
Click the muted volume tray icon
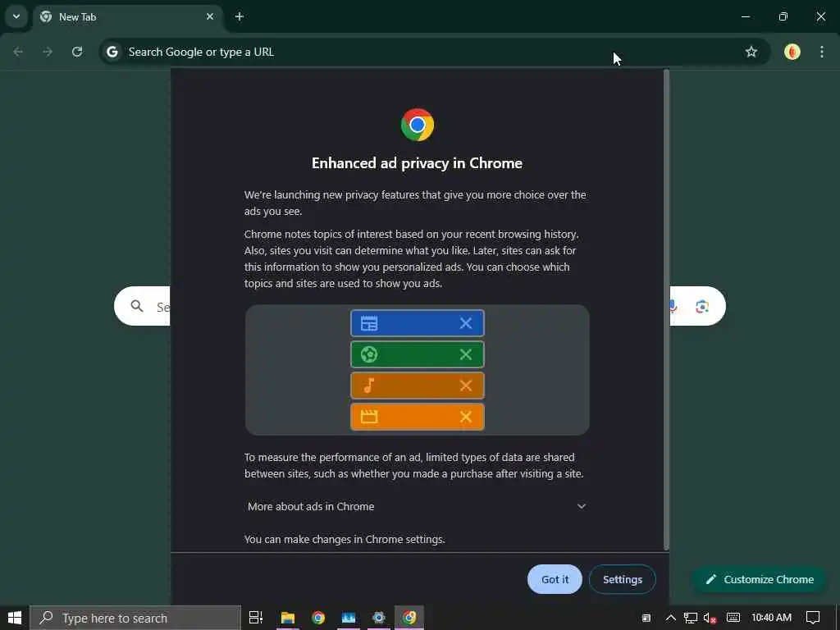(x=710, y=618)
